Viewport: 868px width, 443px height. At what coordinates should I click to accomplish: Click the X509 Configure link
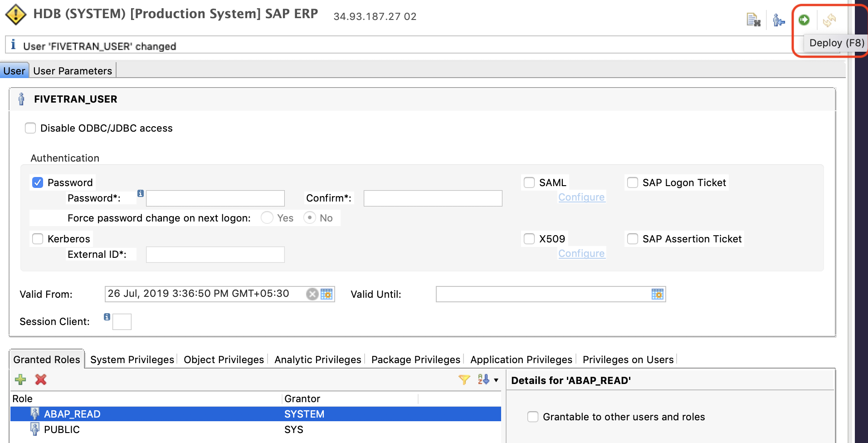(x=581, y=253)
